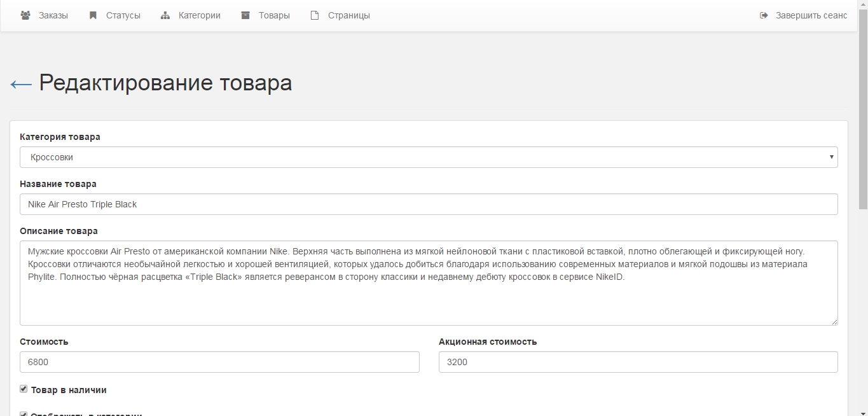This screenshot has width=868, height=416.
Task: Click the back arrow beside the heading
Action: pyautogui.click(x=21, y=84)
